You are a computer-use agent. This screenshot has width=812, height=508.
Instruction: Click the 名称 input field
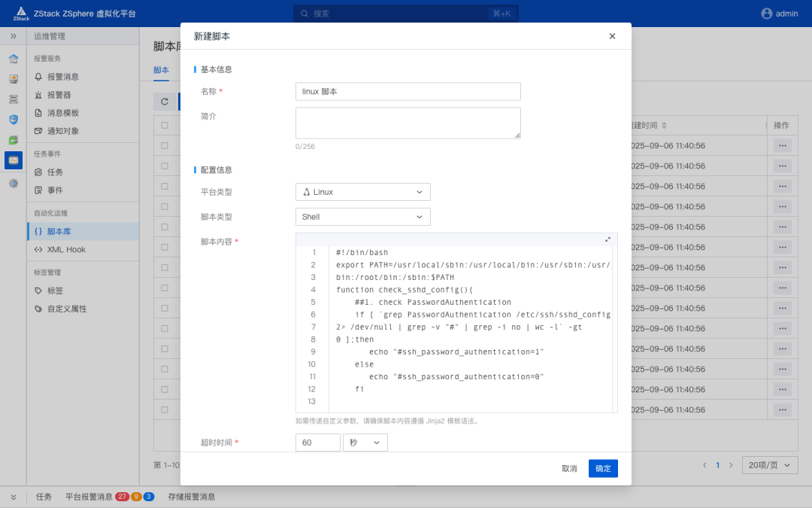408,91
